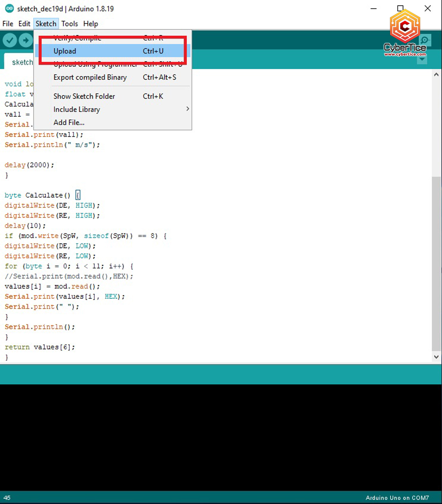
Task: Place cursor on the delay(2000); line
Action: point(29,165)
